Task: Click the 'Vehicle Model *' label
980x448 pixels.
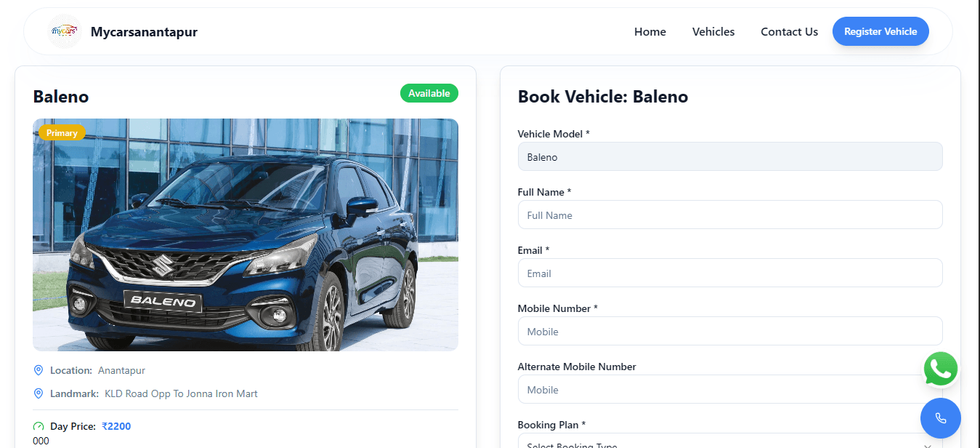Action: click(x=554, y=134)
